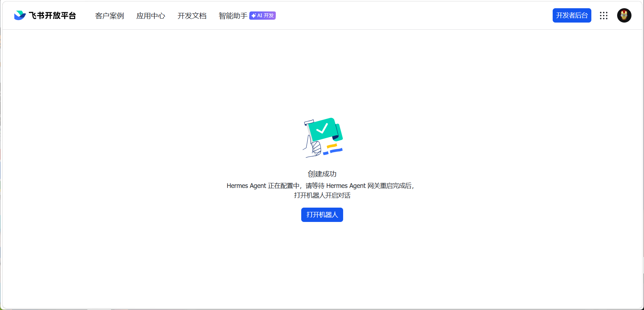Open the user avatar menu

tap(624, 15)
